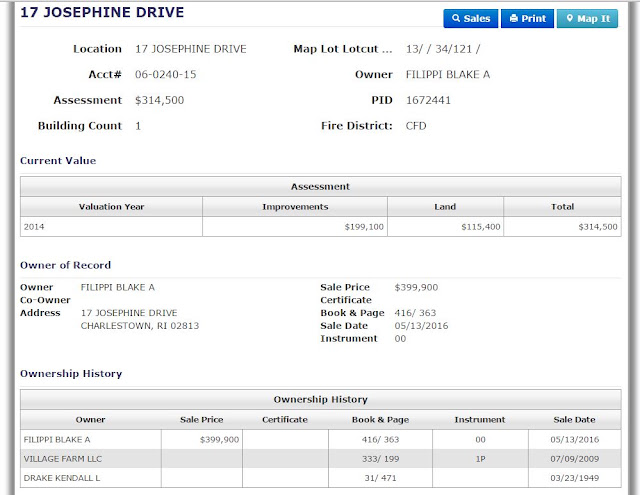Click the Sale Date column header
Screen dimensions: 640x495
pyautogui.click(x=574, y=420)
